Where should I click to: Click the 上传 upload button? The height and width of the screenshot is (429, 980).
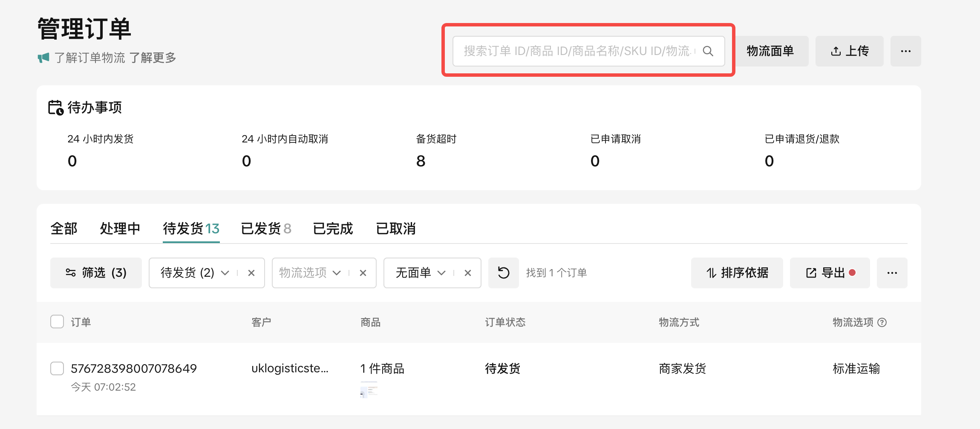849,51
